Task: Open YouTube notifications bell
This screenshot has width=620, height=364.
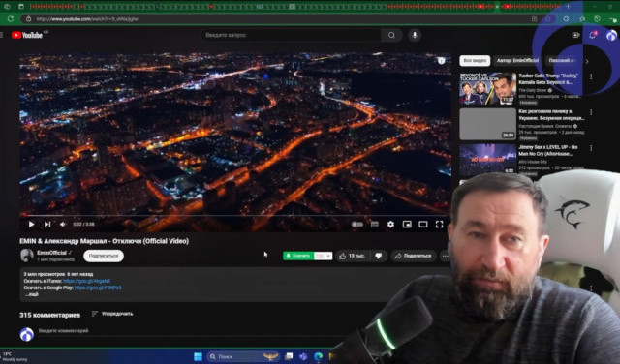Action: pyautogui.click(x=592, y=35)
